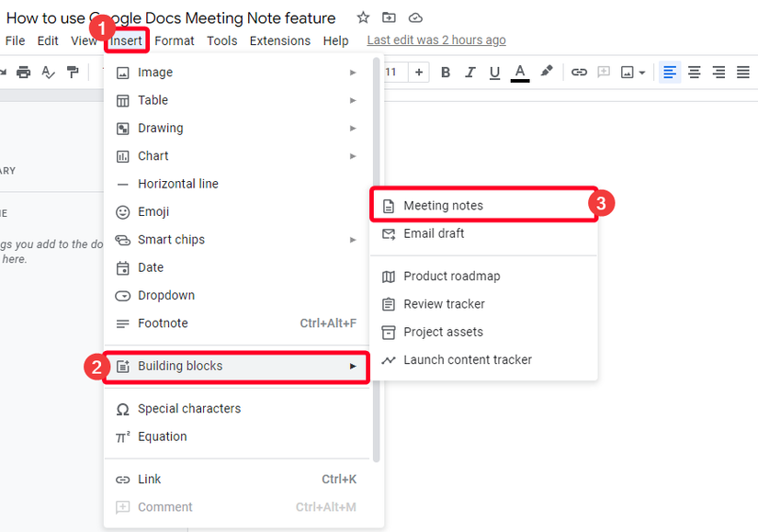Viewport: 758px width, 532px height.
Task: Check the cloud save status icon
Action: (x=415, y=18)
